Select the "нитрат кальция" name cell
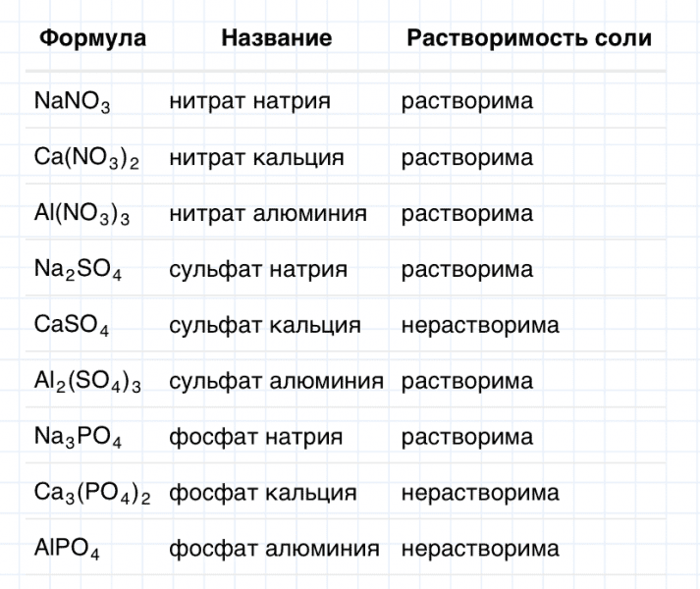 click(x=256, y=157)
